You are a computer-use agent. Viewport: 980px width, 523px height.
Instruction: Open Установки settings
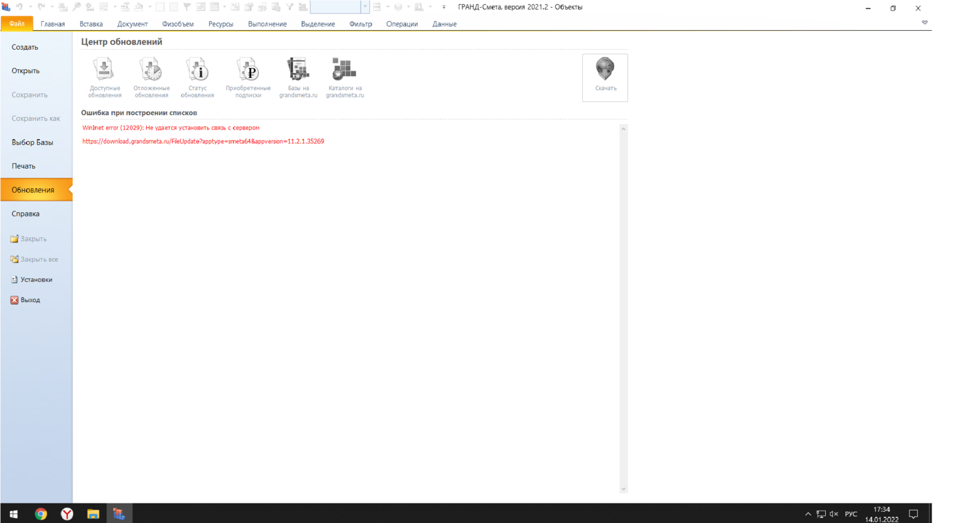click(31, 279)
